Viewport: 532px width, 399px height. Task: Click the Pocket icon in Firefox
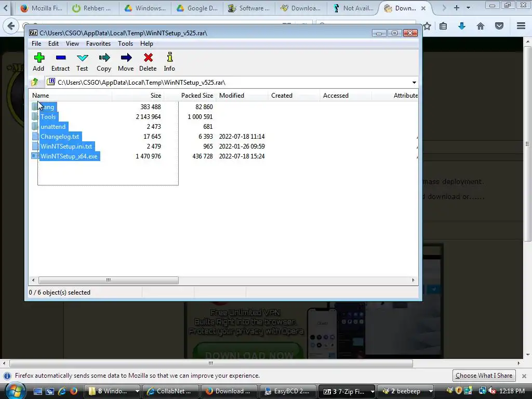tap(499, 26)
